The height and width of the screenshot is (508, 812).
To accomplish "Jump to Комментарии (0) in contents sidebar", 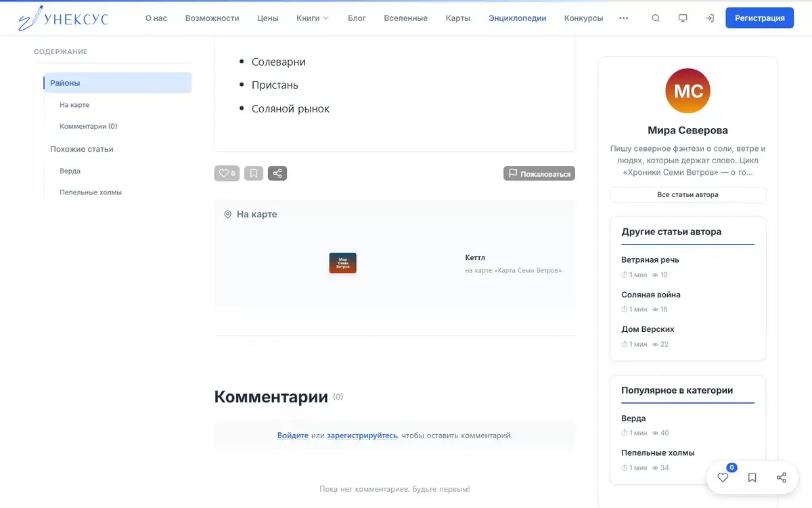I will click(x=89, y=126).
